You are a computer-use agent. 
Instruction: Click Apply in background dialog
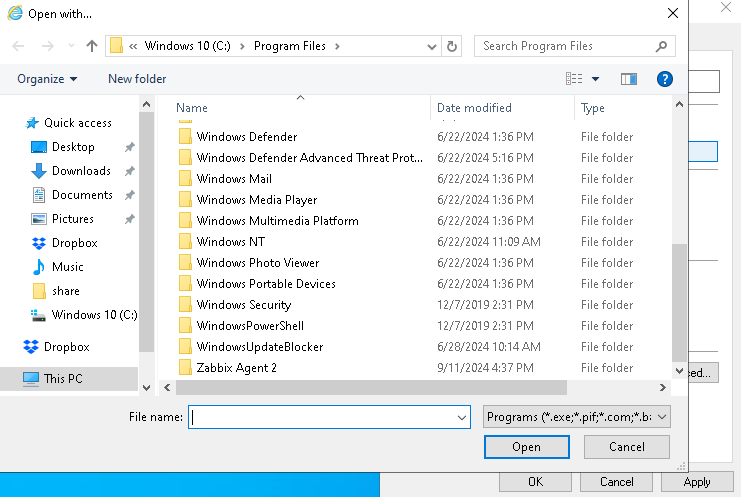coord(697,482)
